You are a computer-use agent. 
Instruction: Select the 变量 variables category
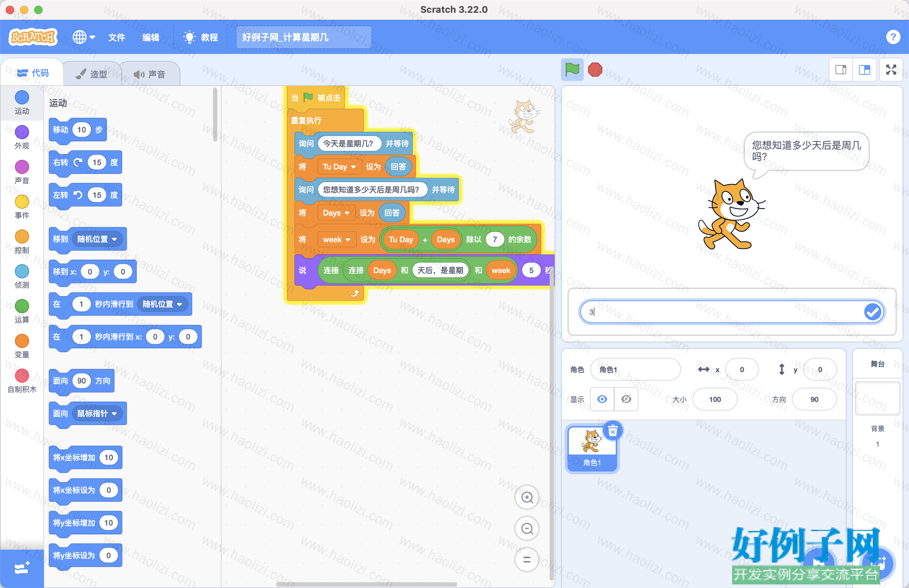[22, 346]
